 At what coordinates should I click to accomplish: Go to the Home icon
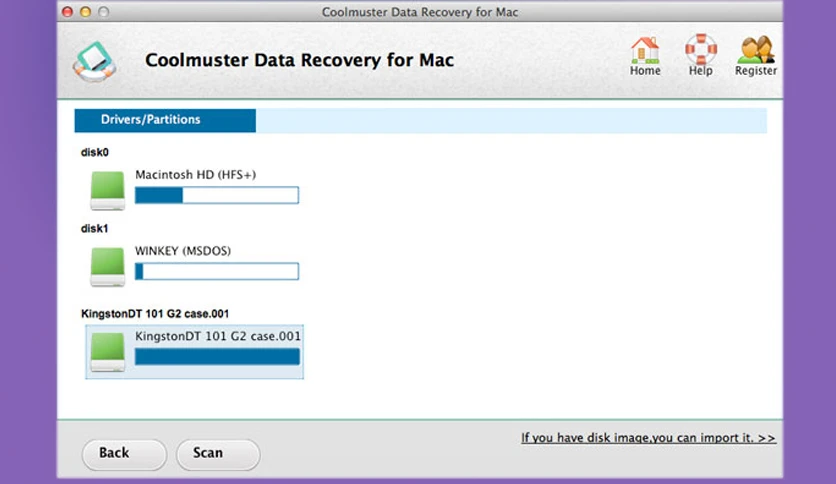645,51
